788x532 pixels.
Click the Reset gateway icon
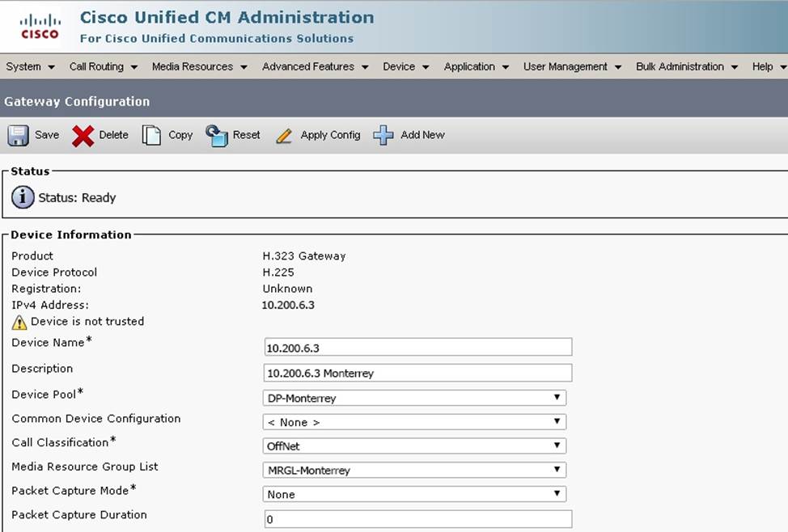tap(217, 135)
